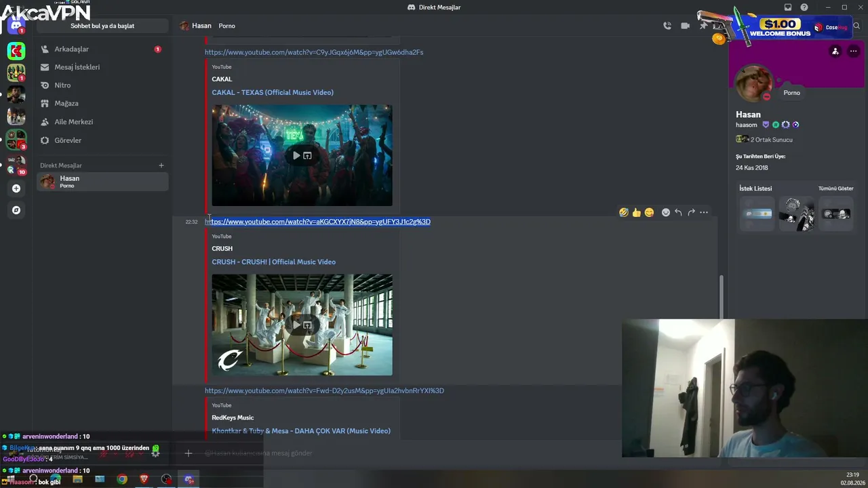
Task: Open the message attachment plus button
Action: (189, 453)
